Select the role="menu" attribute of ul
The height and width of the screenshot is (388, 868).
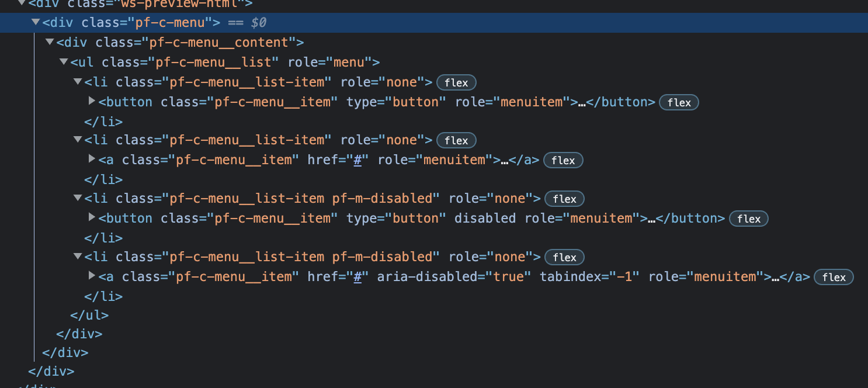click(327, 62)
